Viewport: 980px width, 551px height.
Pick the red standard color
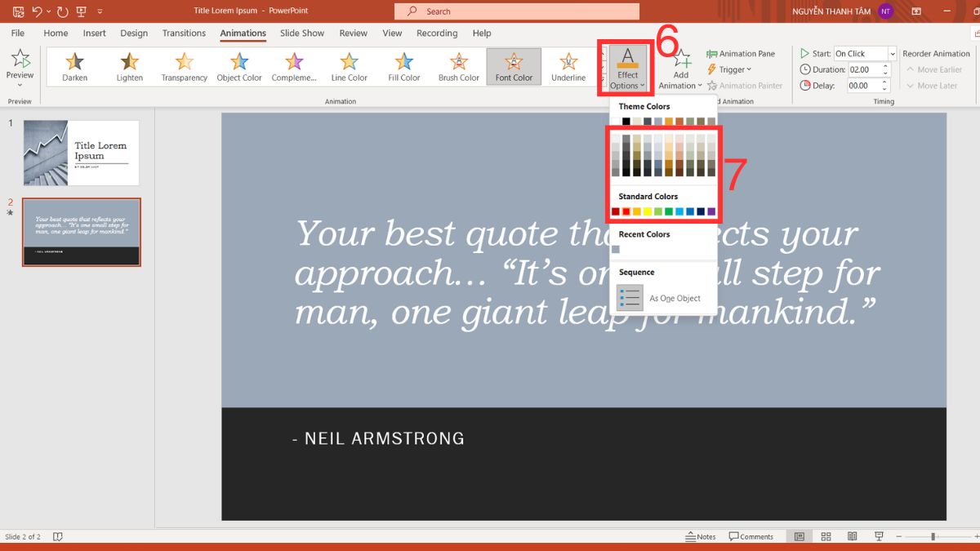click(626, 211)
